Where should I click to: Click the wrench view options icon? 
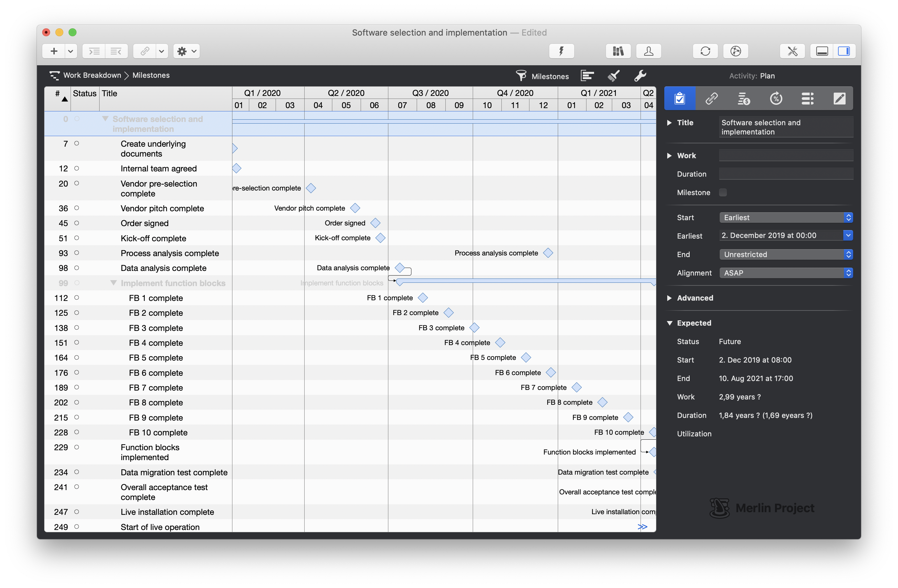pos(640,76)
